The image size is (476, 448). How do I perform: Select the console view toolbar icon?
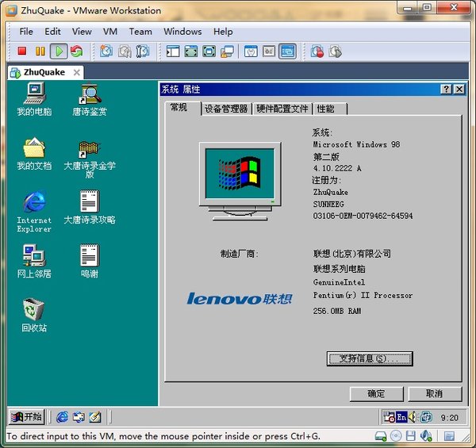click(287, 52)
